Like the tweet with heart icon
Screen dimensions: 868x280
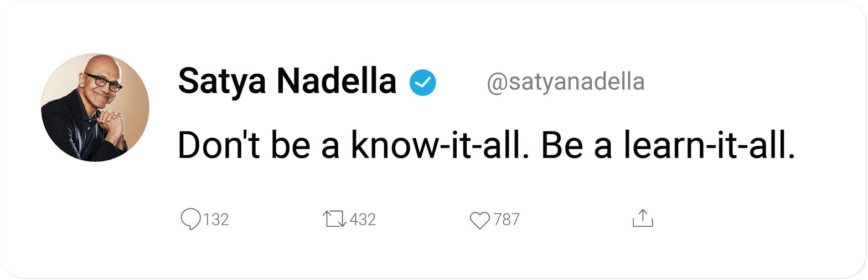tap(479, 220)
